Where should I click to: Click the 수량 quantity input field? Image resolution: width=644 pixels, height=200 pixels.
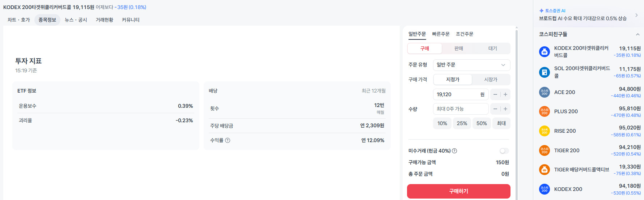click(461, 109)
